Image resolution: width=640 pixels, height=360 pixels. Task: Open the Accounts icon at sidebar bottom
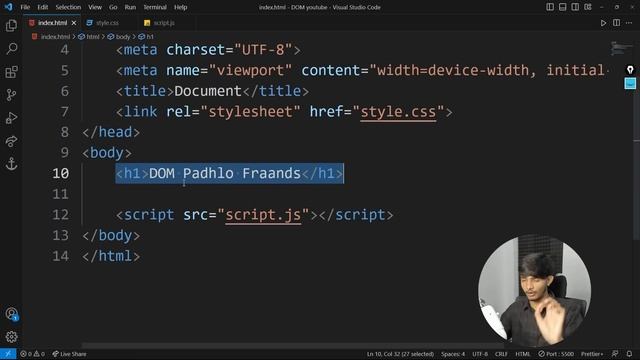[x=11, y=314]
